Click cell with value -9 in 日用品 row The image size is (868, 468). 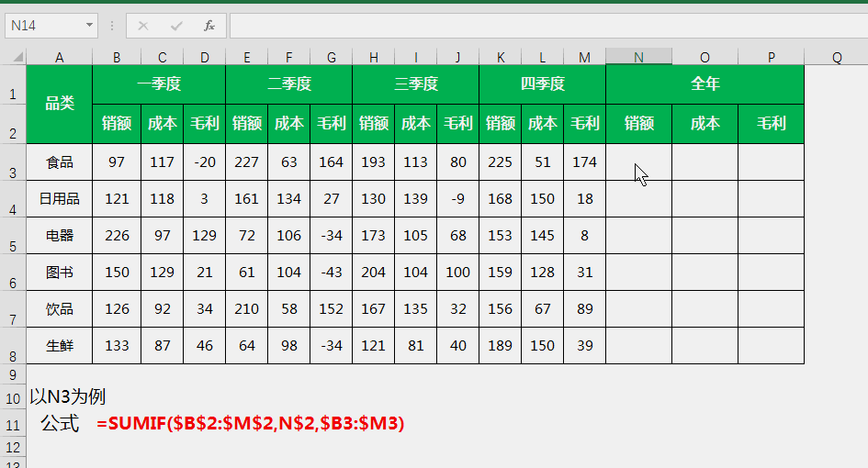point(457,198)
